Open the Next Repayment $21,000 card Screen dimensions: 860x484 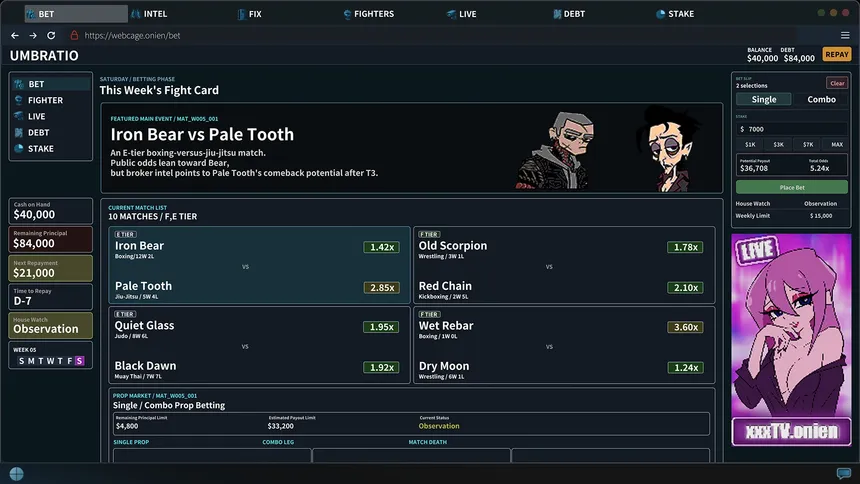click(x=50, y=269)
